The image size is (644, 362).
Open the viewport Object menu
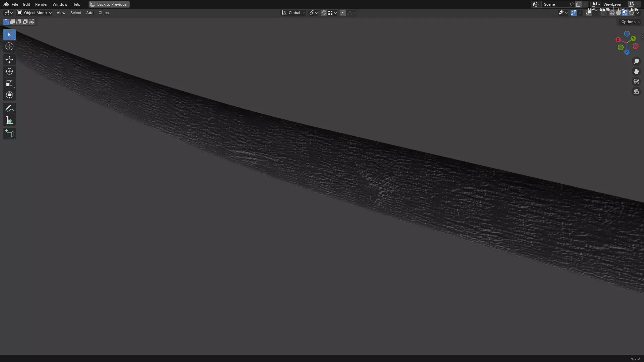pos(104,13)
